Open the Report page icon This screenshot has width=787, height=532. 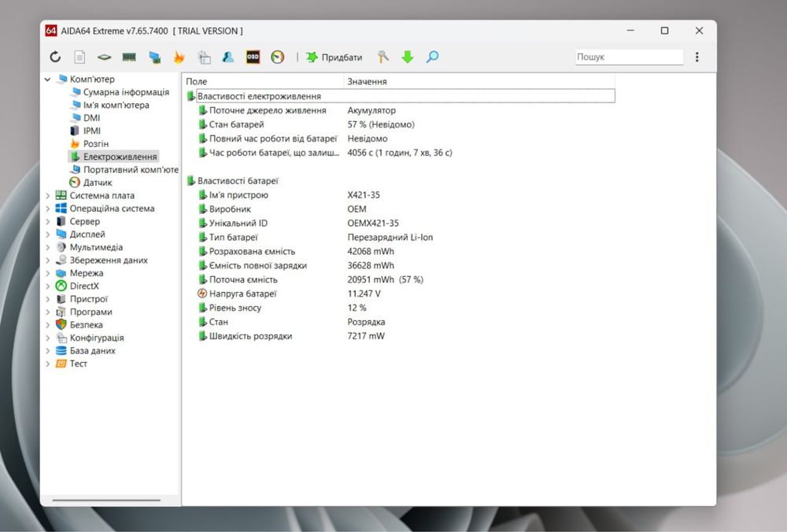[79, 57]
